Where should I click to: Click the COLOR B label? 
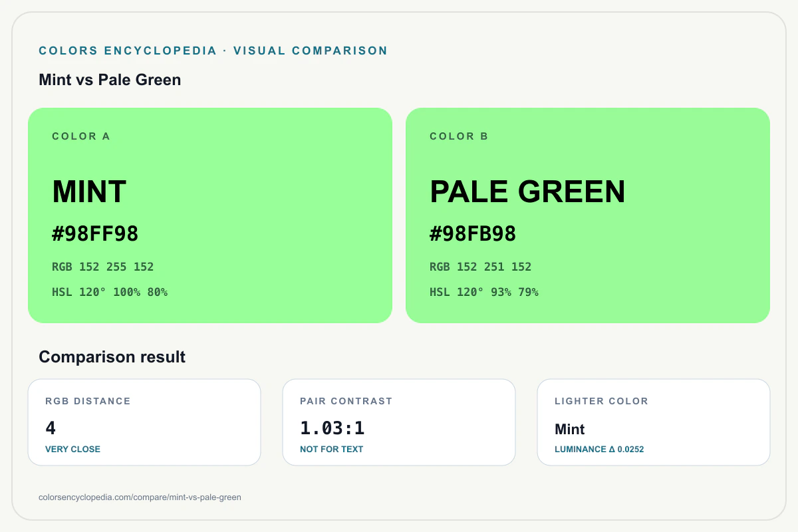point(459,136)
